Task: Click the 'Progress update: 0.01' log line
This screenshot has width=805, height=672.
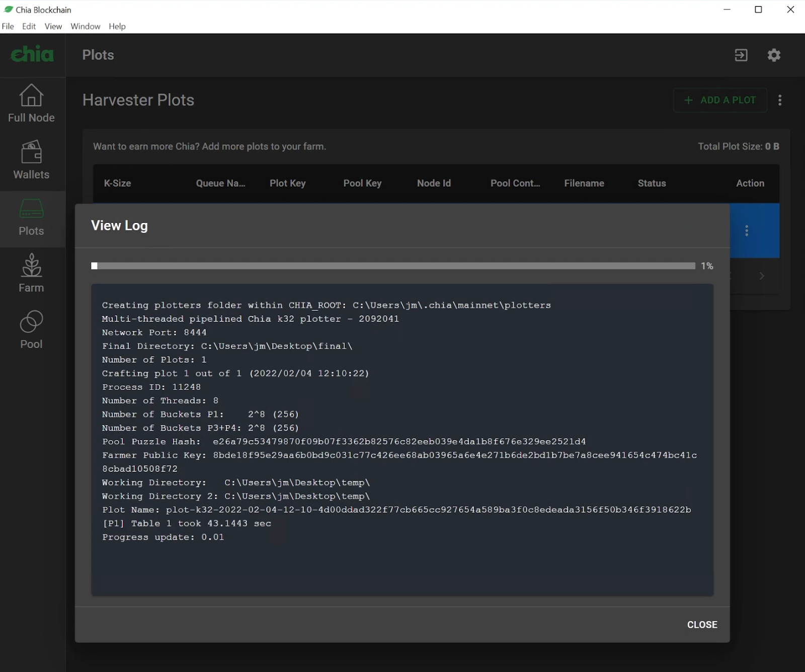Action: point(163,537)
